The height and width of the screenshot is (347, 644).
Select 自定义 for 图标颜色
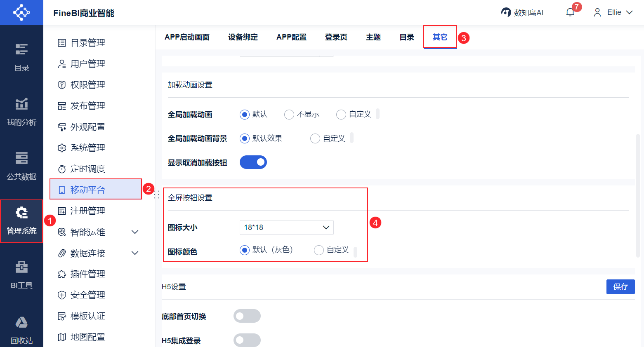click(319, 250)
